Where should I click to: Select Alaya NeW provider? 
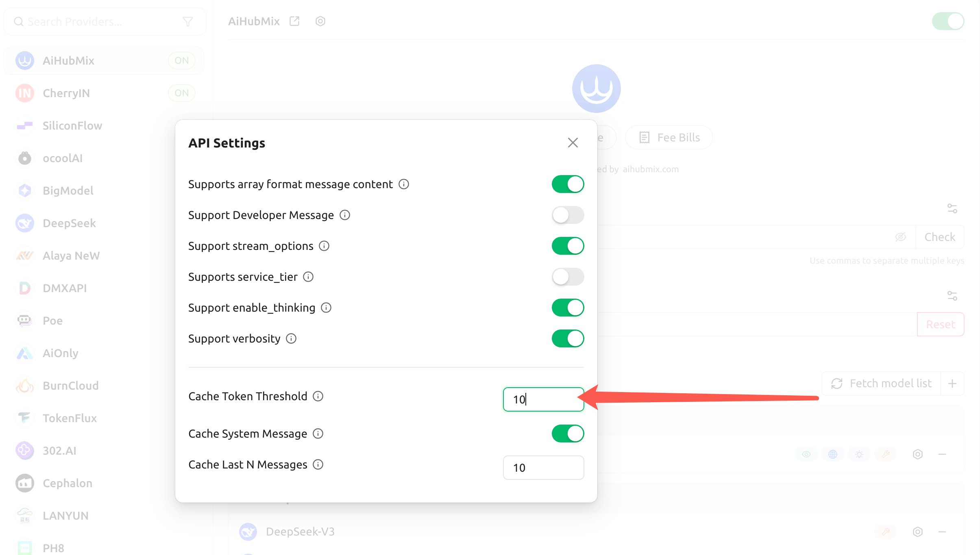(89, 256)
